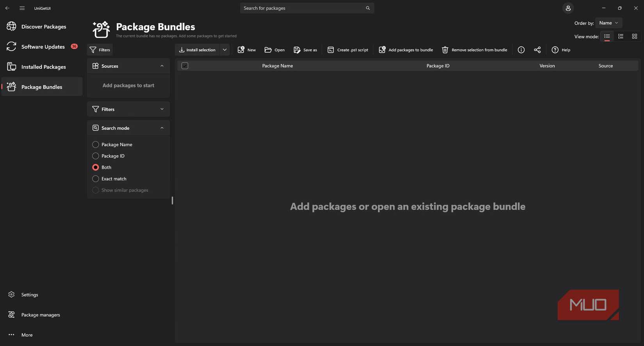Sort by Version column header
The image size is (644, 346).
(x=547, y=66)
